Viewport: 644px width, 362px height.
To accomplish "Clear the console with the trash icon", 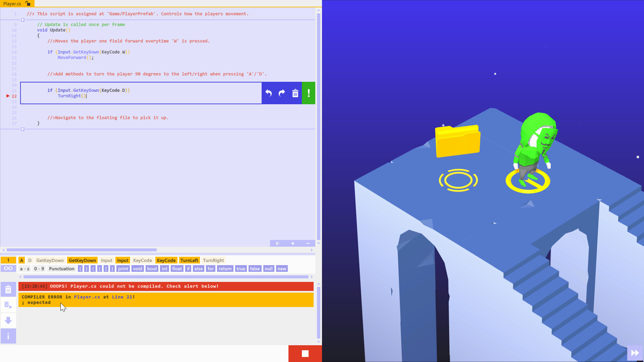I will coord(8,289).
